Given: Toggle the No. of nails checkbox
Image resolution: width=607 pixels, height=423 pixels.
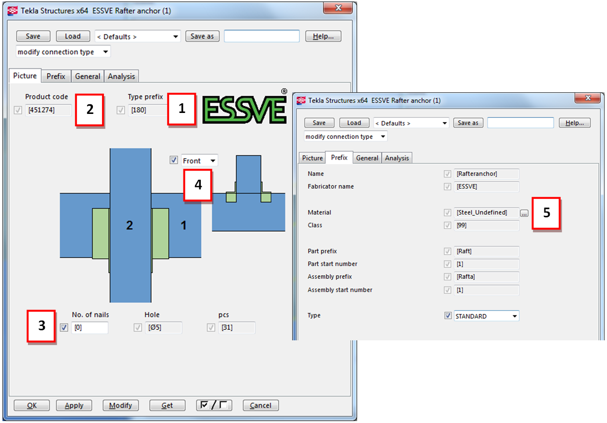Looking at the screenshot, I should point(64,327).
